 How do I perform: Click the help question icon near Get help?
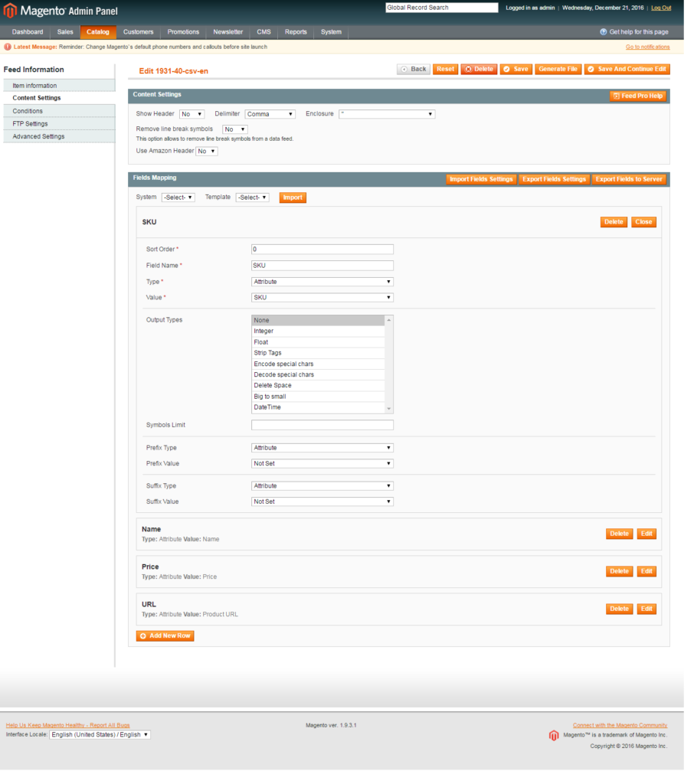coord(603,32)
